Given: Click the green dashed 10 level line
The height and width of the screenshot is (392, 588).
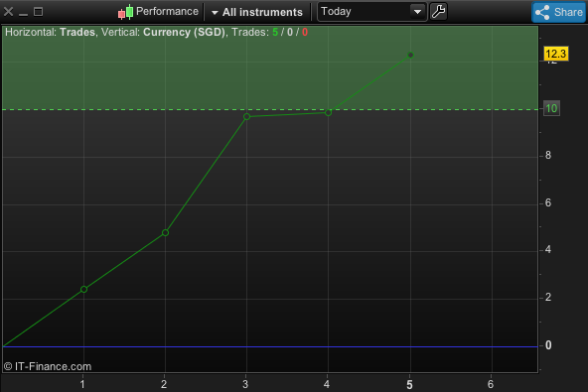Looking at the screenshot, I should click(270, 109).
